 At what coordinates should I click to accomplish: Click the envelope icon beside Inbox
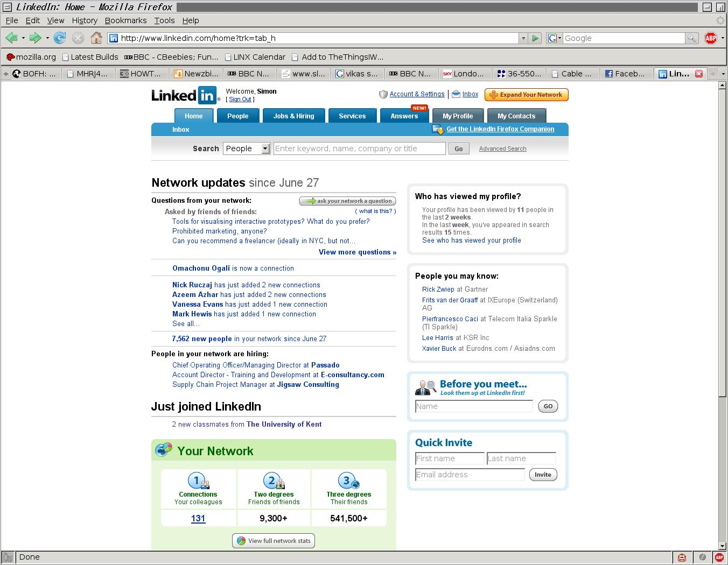456,94
